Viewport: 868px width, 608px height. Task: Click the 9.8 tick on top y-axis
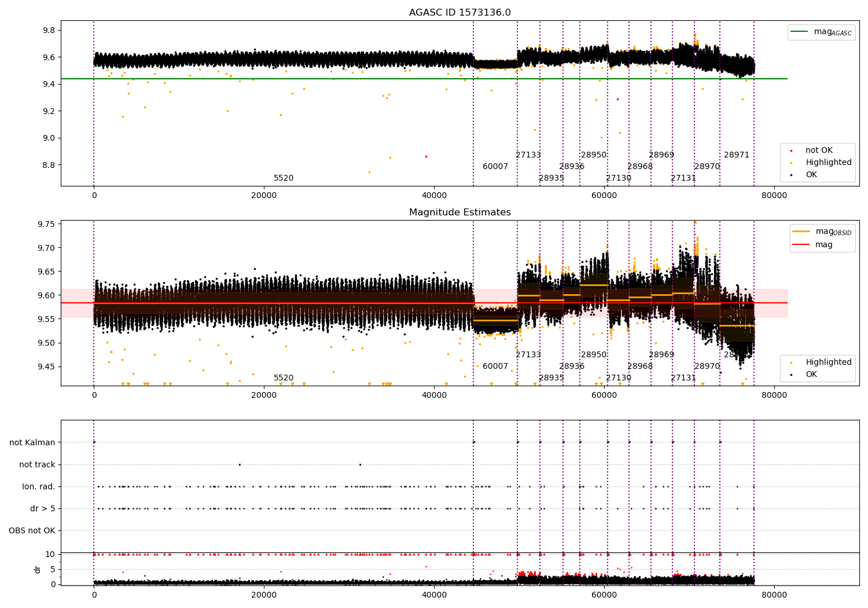coord(49,30)
